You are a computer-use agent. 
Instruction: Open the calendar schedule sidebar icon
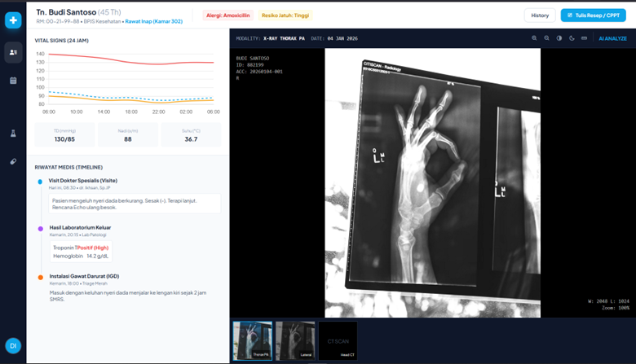point(13,81)
